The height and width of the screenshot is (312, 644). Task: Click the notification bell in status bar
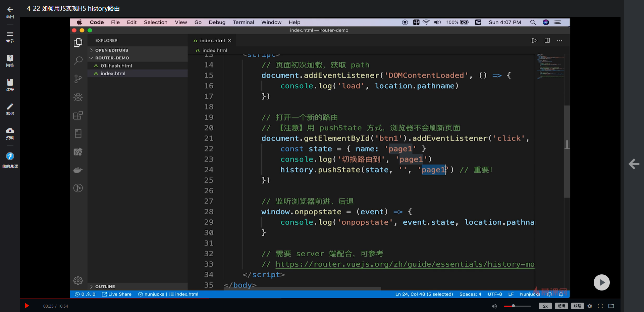click(561, 294)
